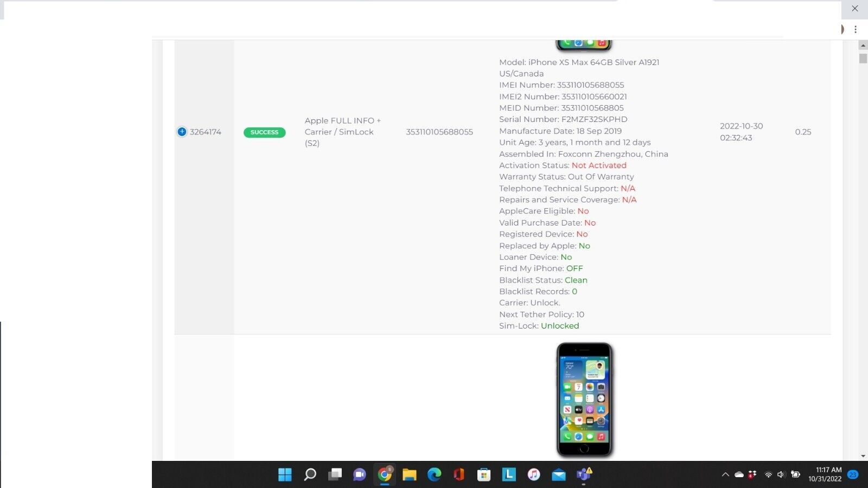Open File Explorer from the taskbar
868x488 pixels.
409,474
